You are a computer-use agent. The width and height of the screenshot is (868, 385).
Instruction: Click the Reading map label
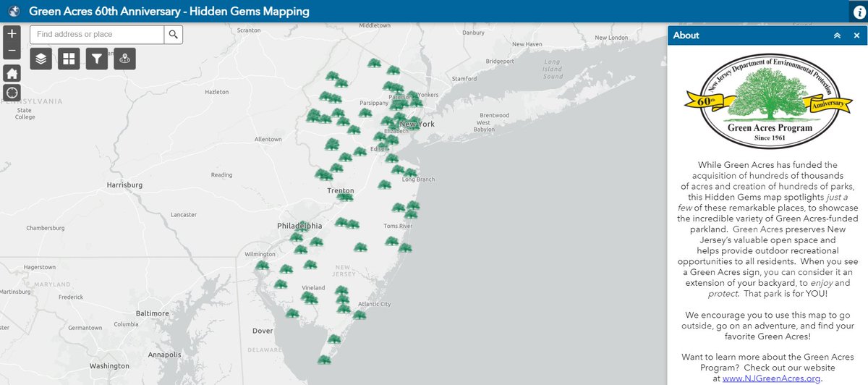(221, 175)
